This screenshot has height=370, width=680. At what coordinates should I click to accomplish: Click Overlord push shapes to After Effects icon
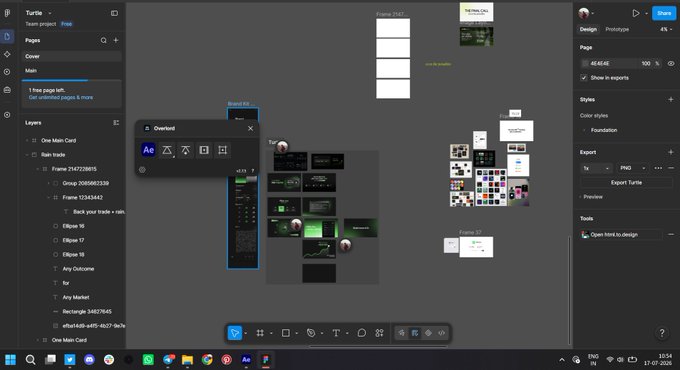coord(167,150)
